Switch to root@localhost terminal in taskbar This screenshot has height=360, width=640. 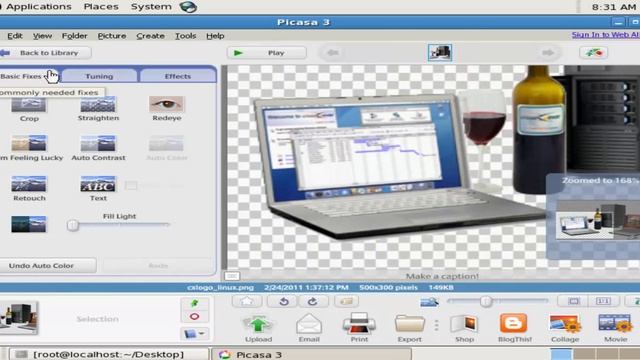[109, 354]
